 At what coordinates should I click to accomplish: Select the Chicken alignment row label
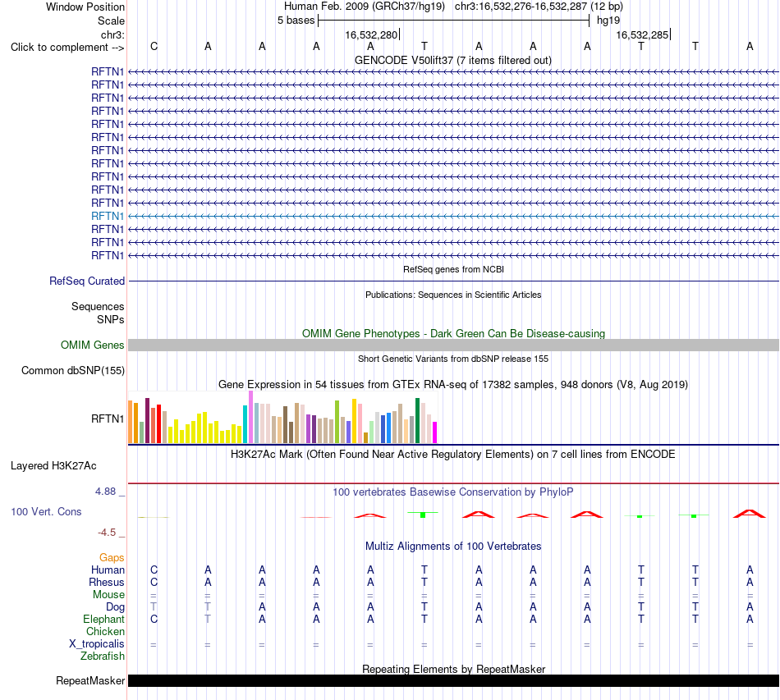click(x=105, y=631)
